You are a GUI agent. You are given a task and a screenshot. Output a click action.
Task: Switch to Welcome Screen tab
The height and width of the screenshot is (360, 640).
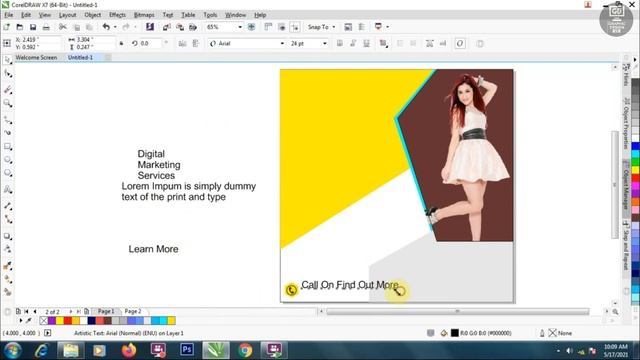(x=36, y=58)
